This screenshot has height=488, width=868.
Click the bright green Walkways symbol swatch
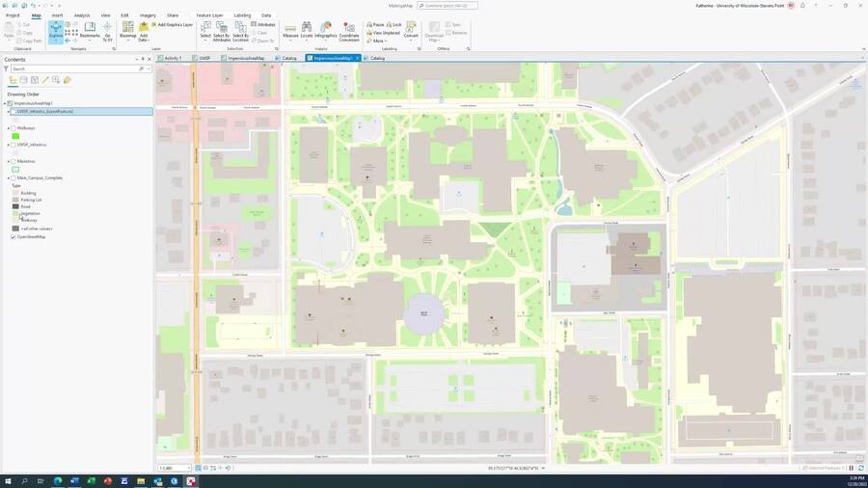[15, 136]
